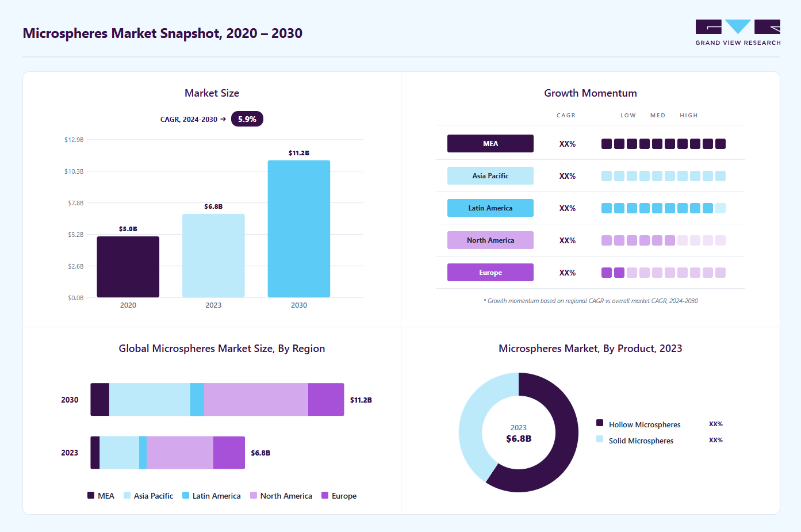Click the HIGH column header
Viewport: 801px width, 532px height.
click(689, 116)
